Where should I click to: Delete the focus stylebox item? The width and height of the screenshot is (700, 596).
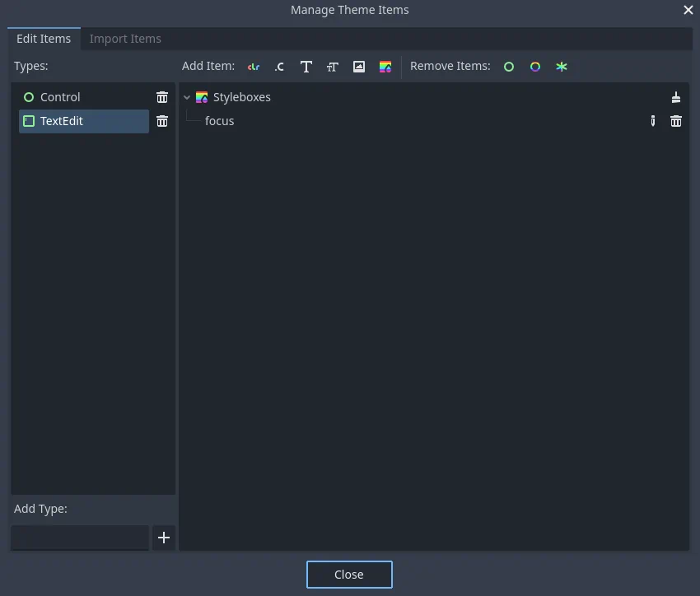[676, 121]
